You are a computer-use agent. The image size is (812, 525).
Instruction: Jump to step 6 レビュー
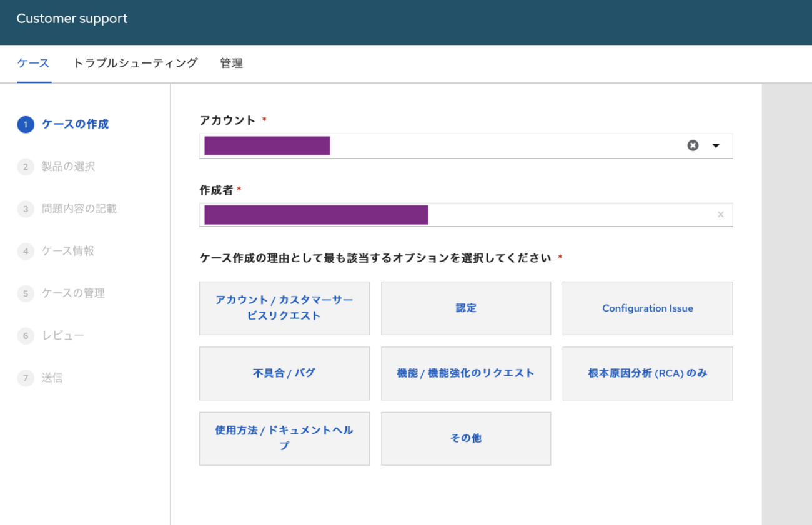point(62,336)
